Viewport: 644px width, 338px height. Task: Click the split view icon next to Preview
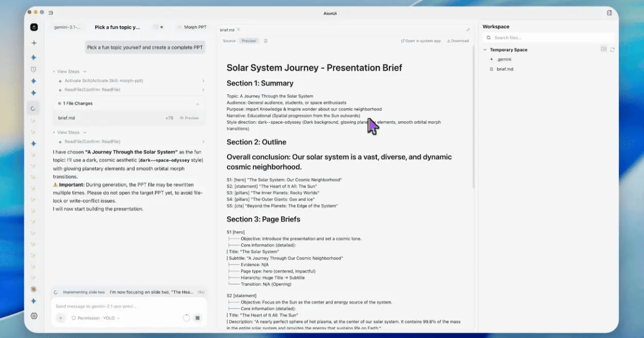click(x=266, y=41)
